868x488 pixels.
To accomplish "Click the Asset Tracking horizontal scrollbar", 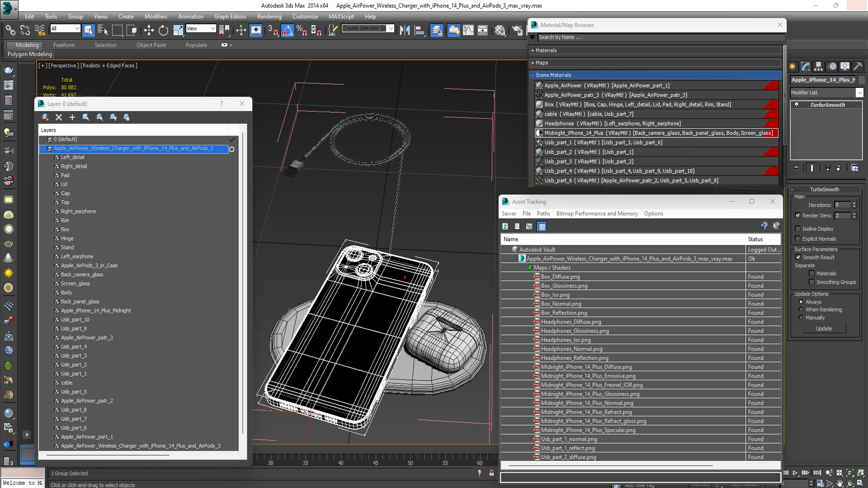I will (x=610, y=465).
